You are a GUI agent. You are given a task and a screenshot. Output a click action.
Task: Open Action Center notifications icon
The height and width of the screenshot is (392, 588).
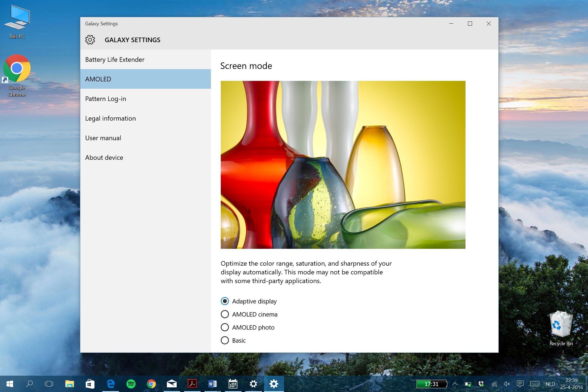(520, 384)
